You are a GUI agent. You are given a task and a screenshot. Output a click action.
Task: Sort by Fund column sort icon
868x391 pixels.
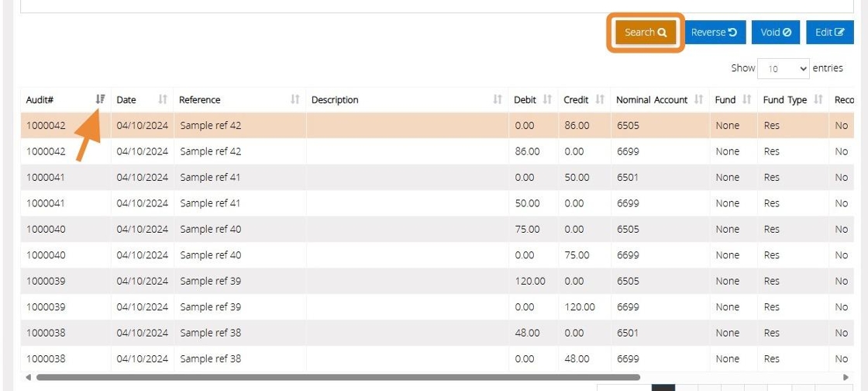[747, 99]
